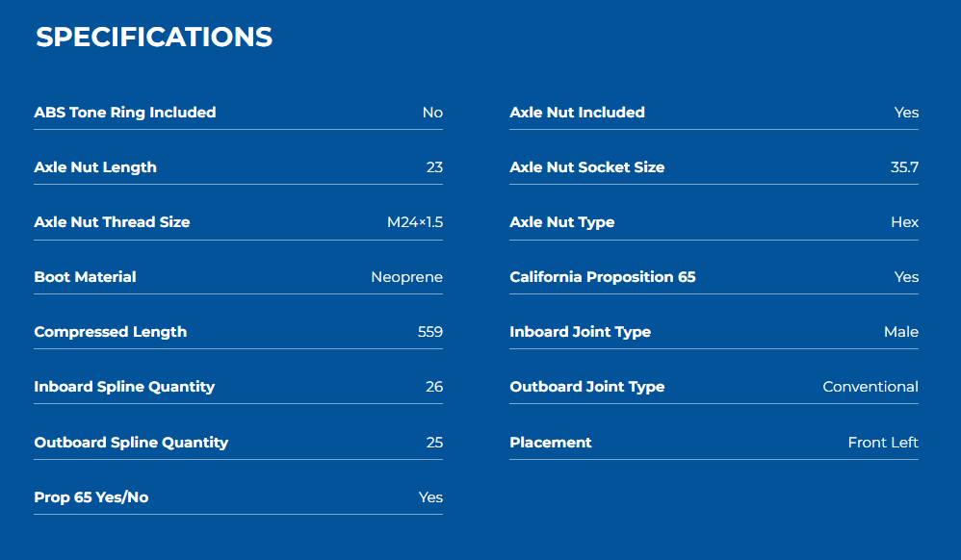Screen dimensions: 961x560
Task: Click the Axle Nut Type label
Action: pos(561,222)
